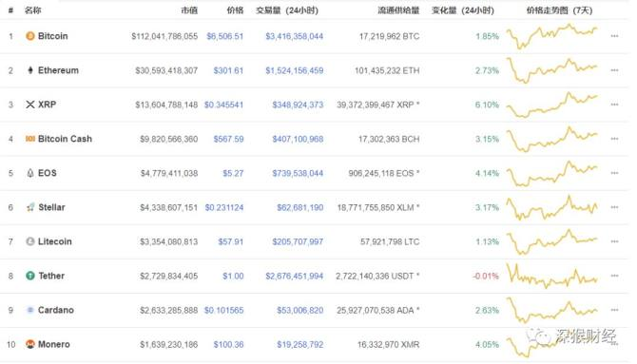This screenshot has width=637, height=364.
Task: Click the XRP logo icon
Action: pos(30,105)
